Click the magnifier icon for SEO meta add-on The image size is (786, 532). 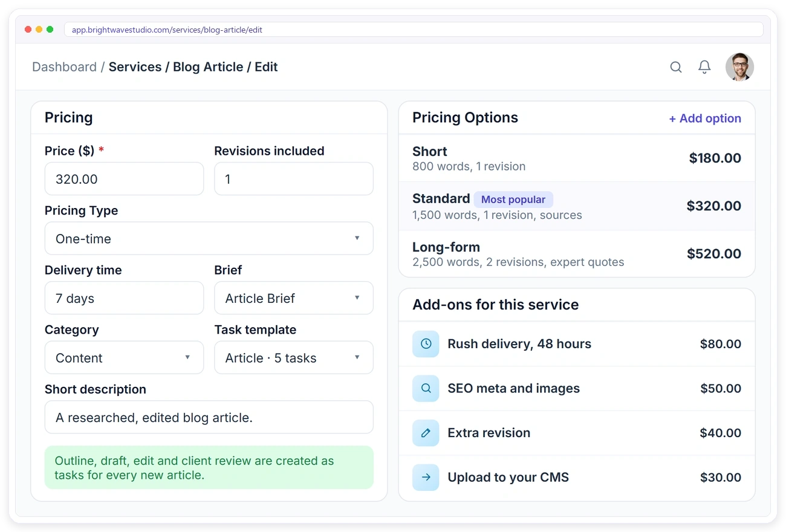(426, 389)
